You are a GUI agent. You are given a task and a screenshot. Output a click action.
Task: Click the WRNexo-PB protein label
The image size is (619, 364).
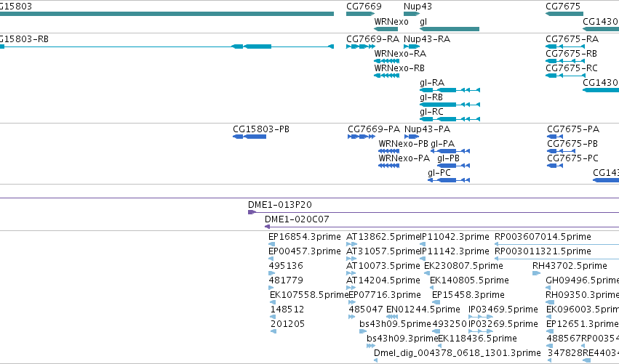click(403, 144)
